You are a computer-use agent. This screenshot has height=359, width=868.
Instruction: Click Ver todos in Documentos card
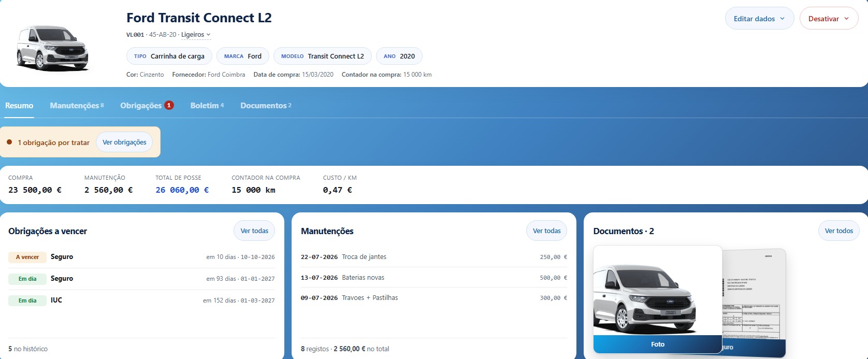(838, 231)
